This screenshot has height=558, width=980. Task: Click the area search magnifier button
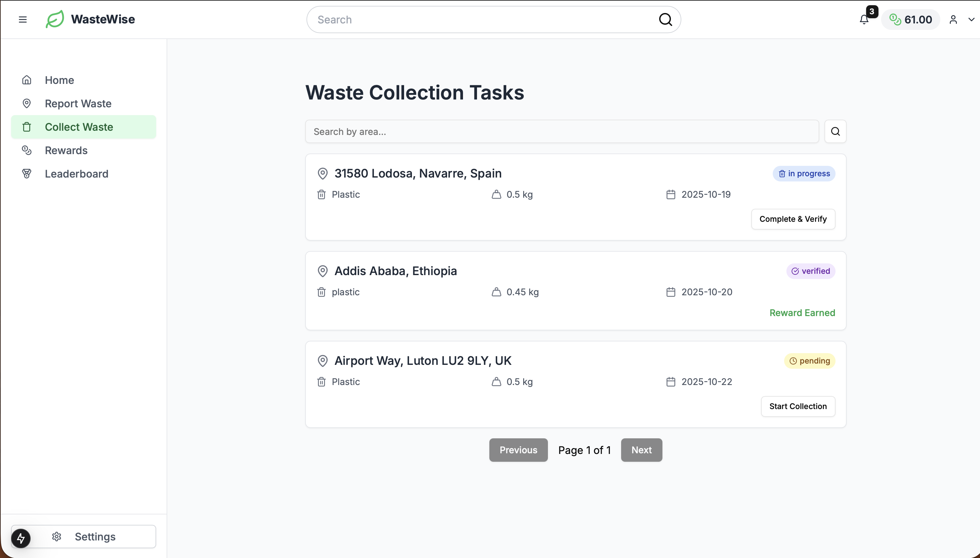[x=835, y=131]
